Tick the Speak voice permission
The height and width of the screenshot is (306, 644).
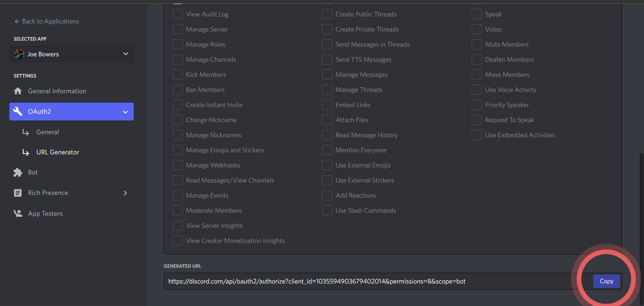pyautogui.click(x=477, y=14)
